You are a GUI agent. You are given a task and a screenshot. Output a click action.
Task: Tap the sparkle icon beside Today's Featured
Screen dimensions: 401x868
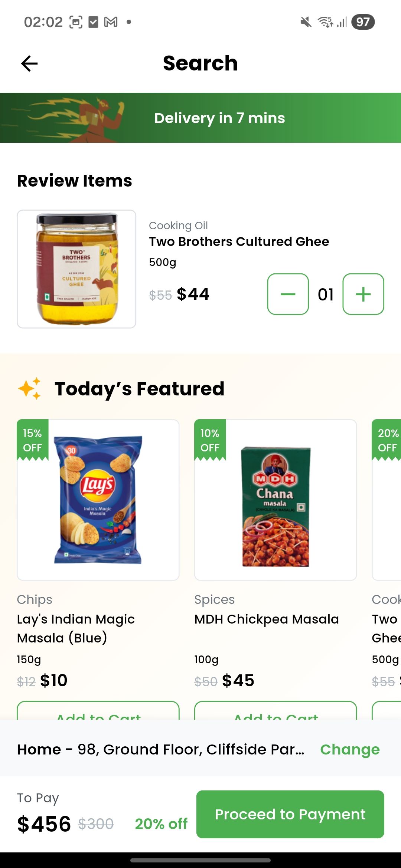tap(30, 388)
